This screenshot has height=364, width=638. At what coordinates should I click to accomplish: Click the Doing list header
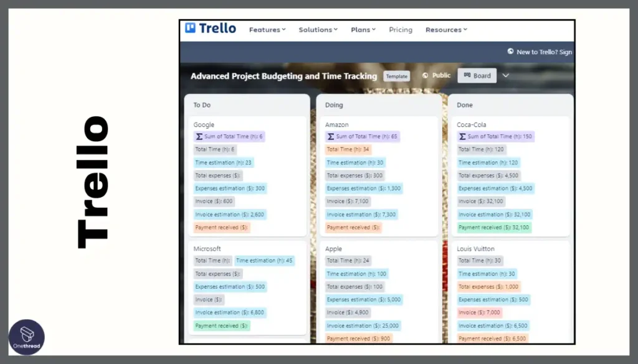(334, 105)
